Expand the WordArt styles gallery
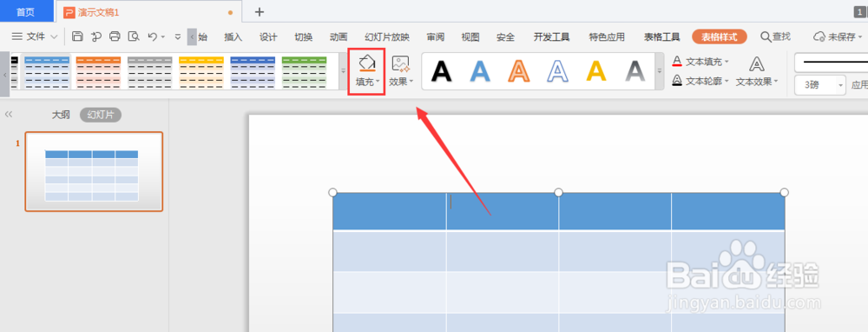The height and width of the screenshot is (332, 868). [x=660, y=71]
